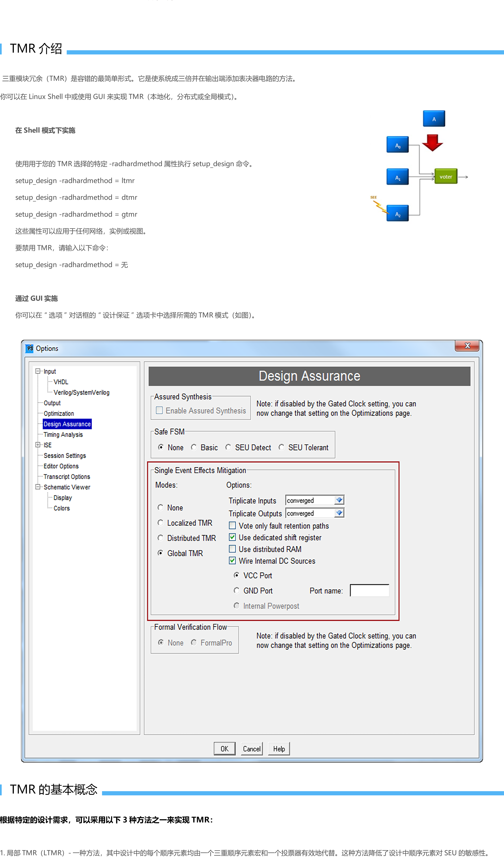
Task: Click the blue A0 module block
Action: tap(398, 145)
